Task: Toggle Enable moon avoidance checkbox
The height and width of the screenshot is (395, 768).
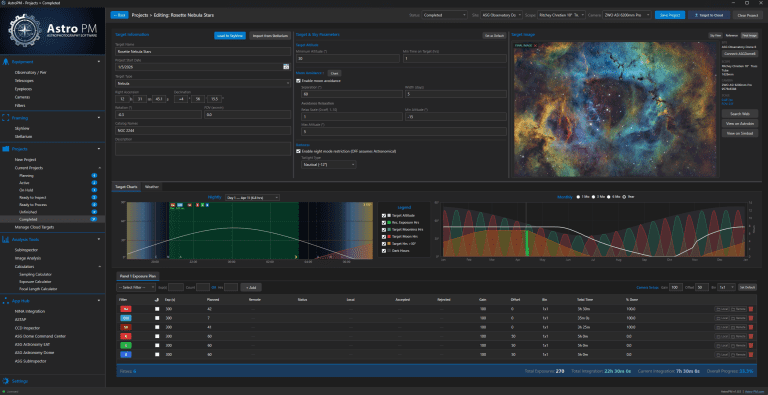Action: pyautogui.click(x=298, y=81)
